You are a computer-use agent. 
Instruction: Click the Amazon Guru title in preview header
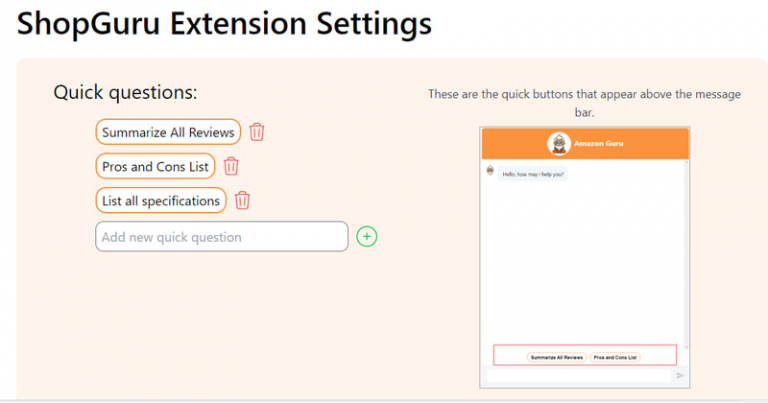click(598, 144)
